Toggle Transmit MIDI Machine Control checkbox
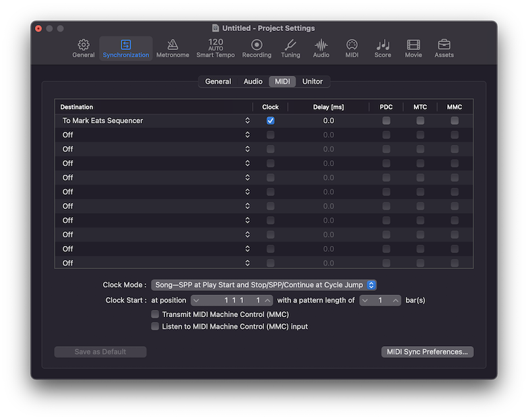 tap(155, 314)
